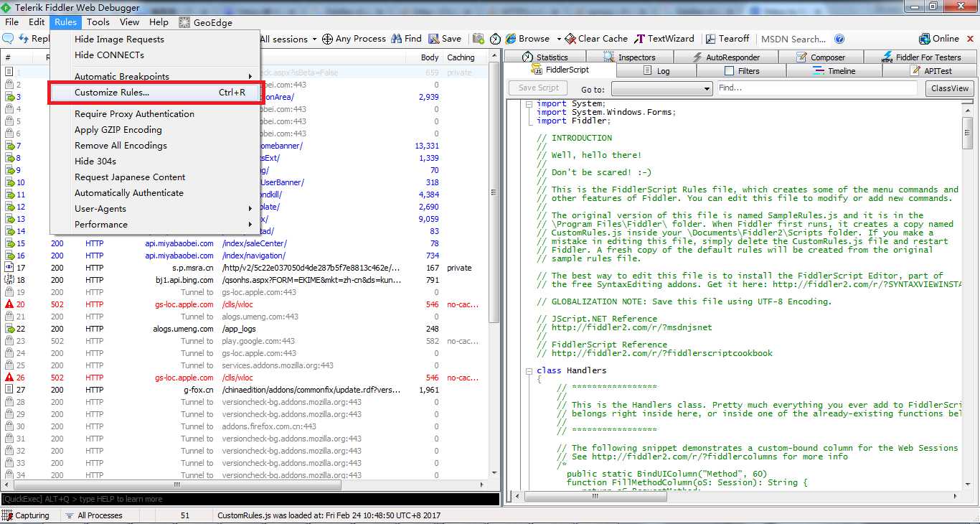The height and width of the screenshot is (524, 980).
Task: Switch to the Inspectors tab
Action: [630, 57]
